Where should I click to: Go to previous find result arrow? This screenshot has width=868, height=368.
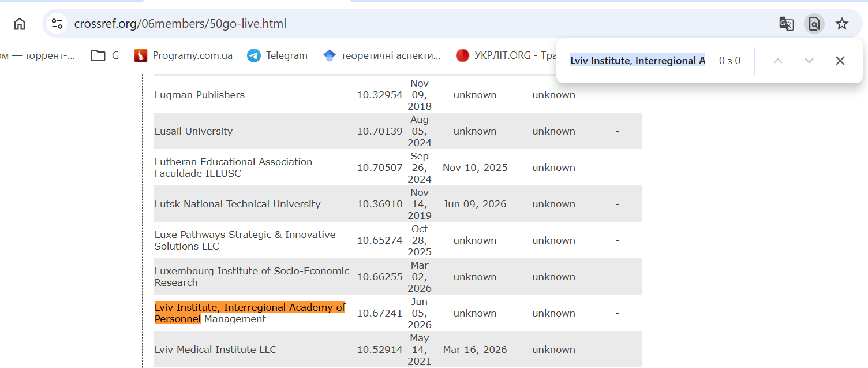(778, 61)
